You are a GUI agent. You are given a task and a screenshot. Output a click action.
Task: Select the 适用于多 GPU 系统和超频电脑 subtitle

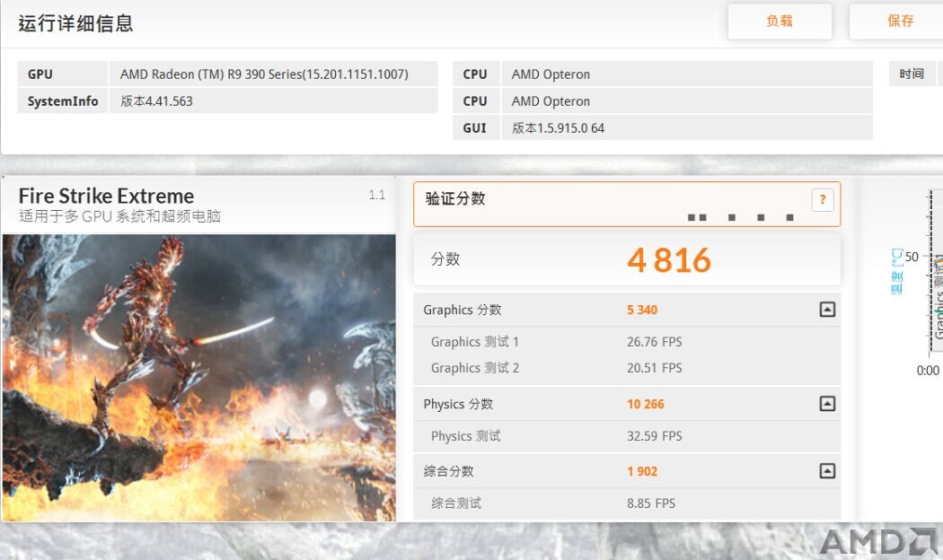(119, 216)
